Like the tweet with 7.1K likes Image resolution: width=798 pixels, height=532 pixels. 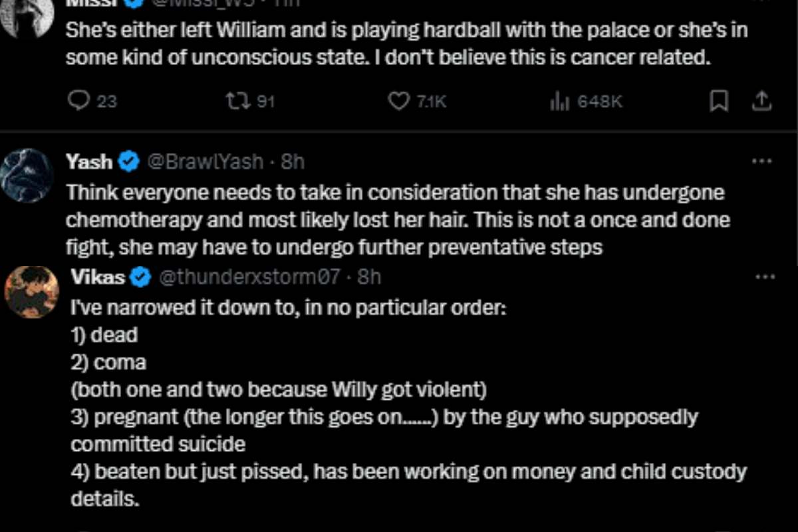coord(398,101)
